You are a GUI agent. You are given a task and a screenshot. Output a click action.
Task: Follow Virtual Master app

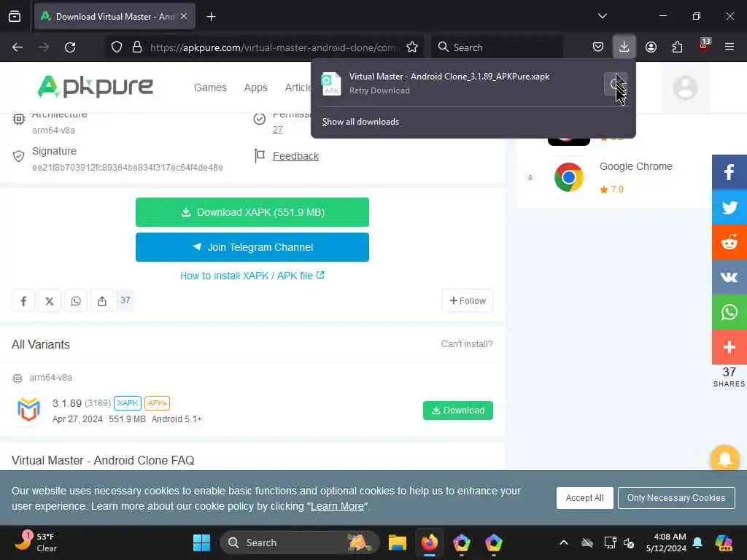[x=468, y=301]
